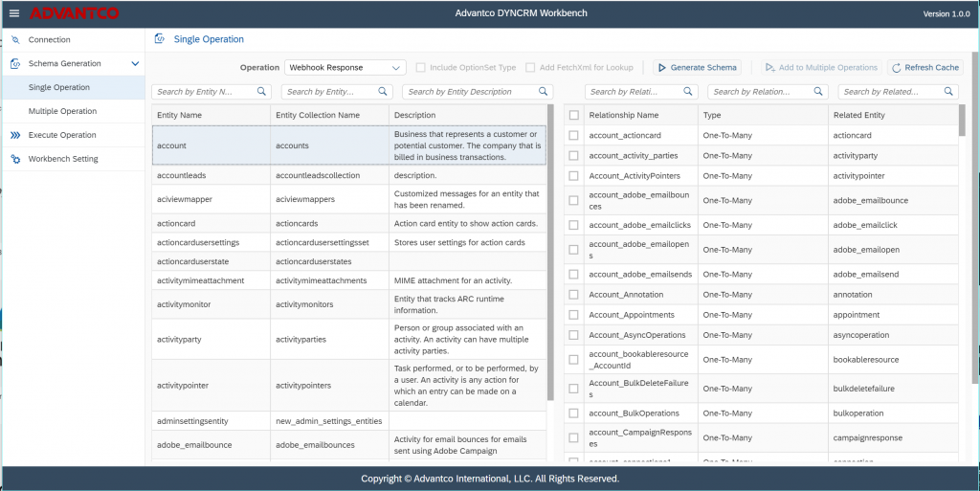This screenshot has height=491, width=980.
Task: Click the relationship Type column header
Action: [763, 115]
